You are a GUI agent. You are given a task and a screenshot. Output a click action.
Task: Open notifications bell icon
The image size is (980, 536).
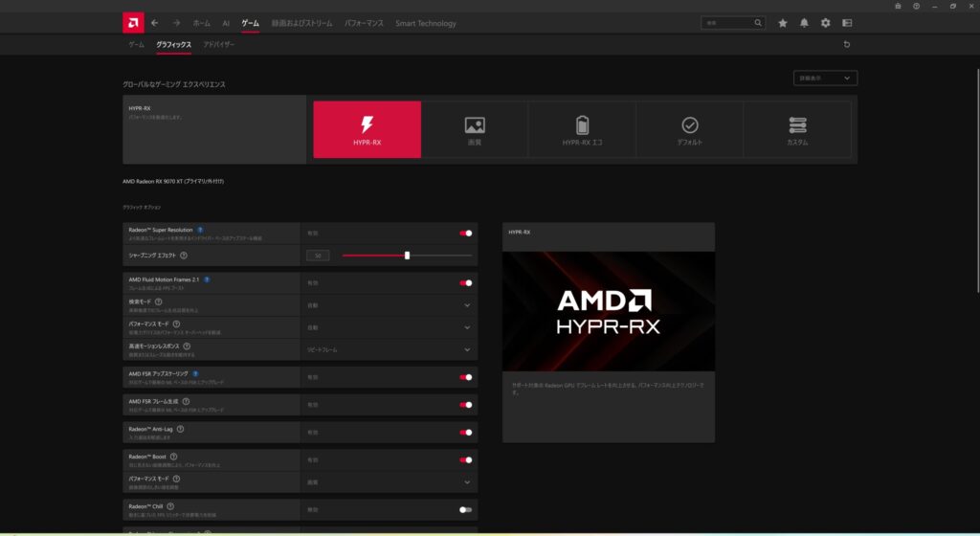tap(804, 23)
